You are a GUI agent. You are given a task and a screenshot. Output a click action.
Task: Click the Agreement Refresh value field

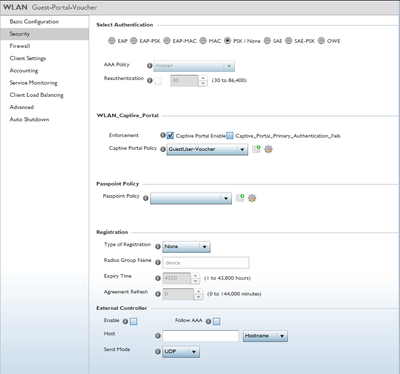tap(178, 294)
